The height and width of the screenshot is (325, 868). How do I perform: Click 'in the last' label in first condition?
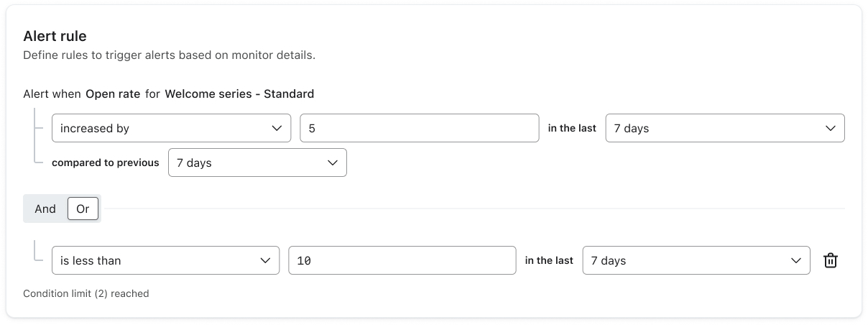572,128
